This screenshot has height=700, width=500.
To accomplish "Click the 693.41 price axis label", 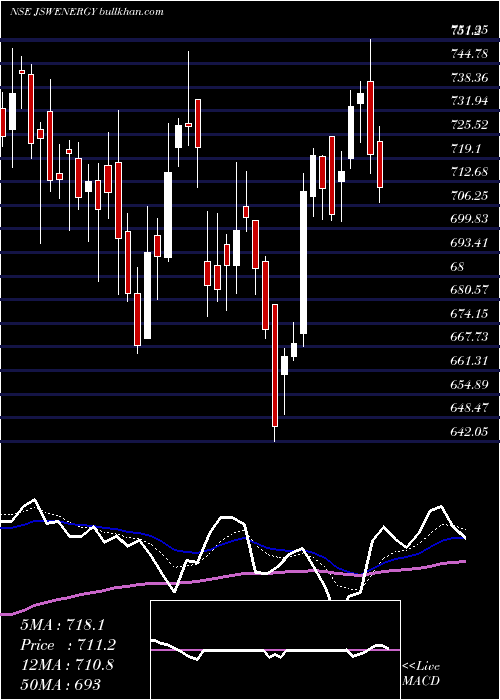I will click(469, 243).
